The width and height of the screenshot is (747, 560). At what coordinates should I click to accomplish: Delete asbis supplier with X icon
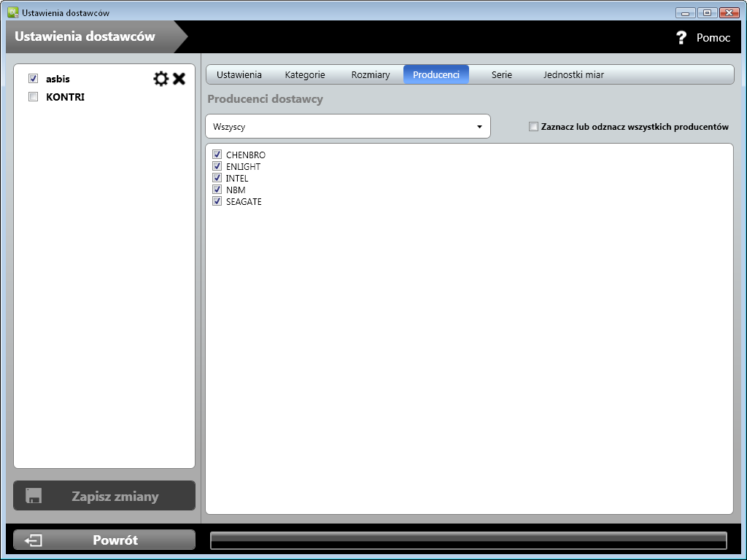tap(179, 79)
